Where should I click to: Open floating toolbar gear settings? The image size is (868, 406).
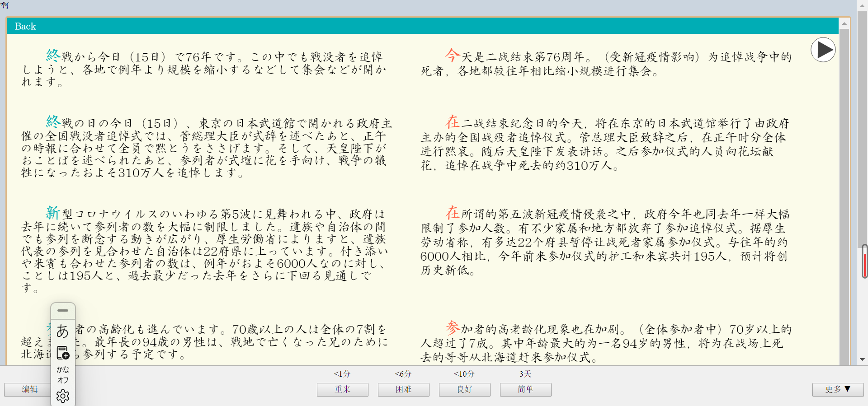point(63,396)
